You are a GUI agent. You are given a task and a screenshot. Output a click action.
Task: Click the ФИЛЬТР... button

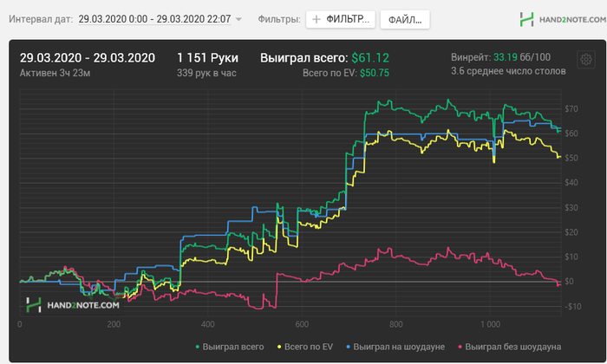[341, 19]
